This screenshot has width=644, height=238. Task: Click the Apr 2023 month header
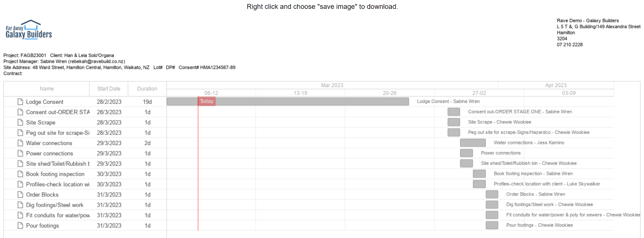(556, 85)
